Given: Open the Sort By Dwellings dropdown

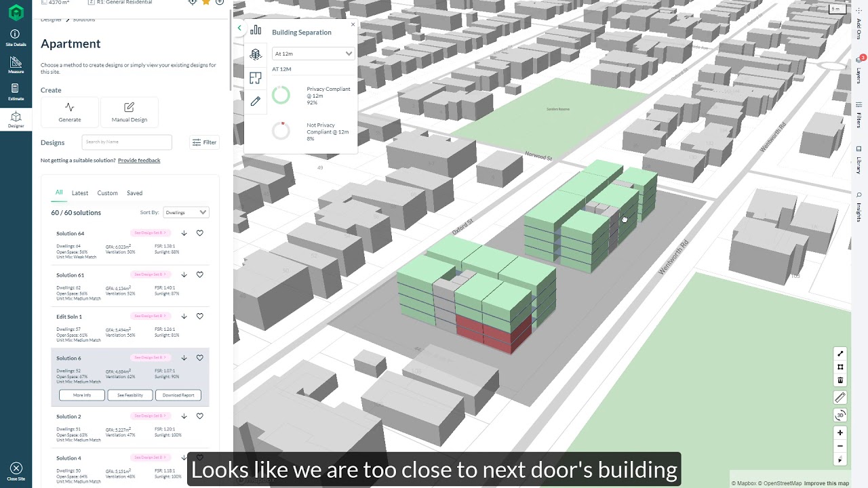Looking at the screenshot, I should coord(186,212).
